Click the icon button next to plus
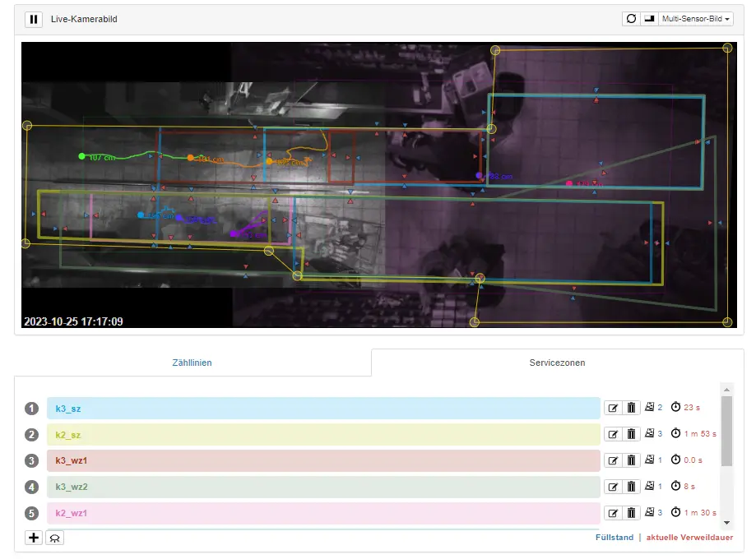Image resolution: width=756 pixels, height=559 pixels. pos(54,538)
